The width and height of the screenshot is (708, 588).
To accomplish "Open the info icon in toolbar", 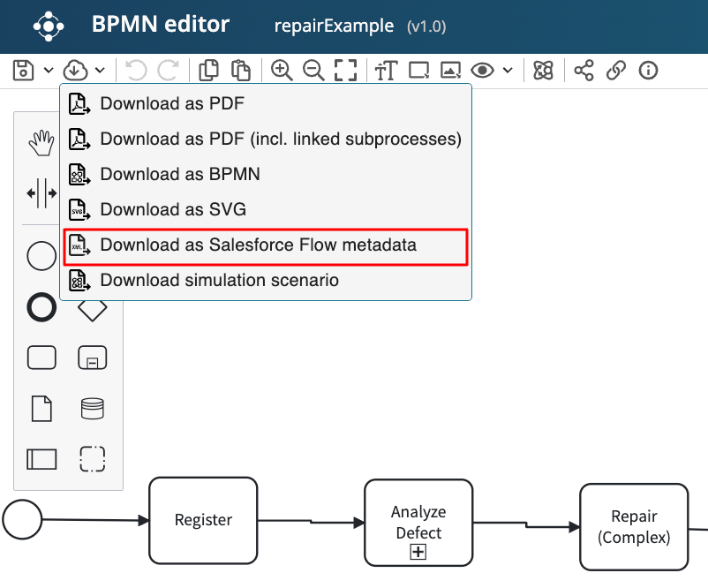I will tap(649, 71).
